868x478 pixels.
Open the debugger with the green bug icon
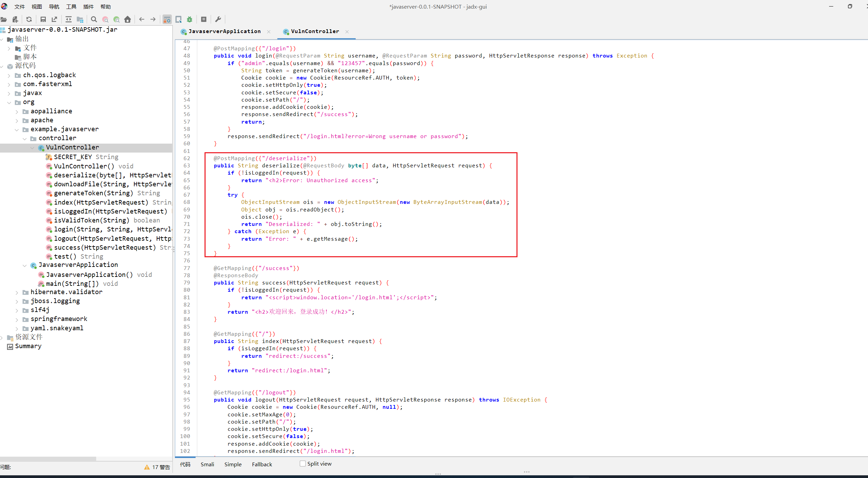[190, 20]
